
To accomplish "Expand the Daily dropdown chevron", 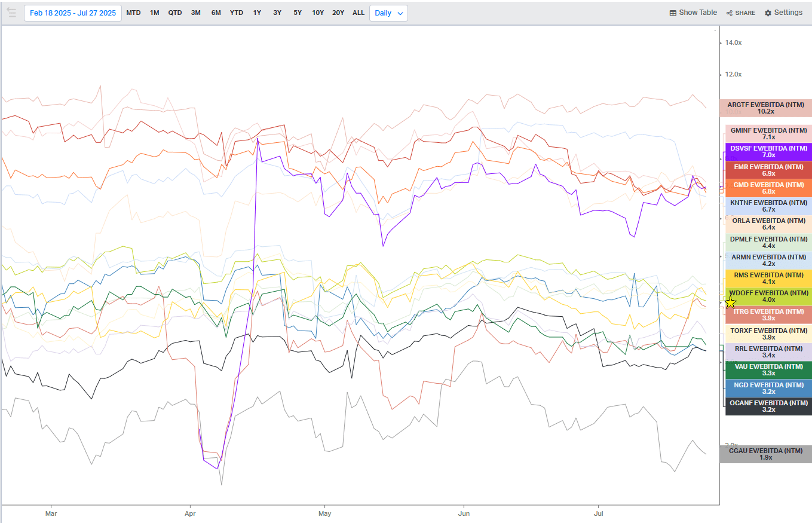I will [x=399, y=12].
